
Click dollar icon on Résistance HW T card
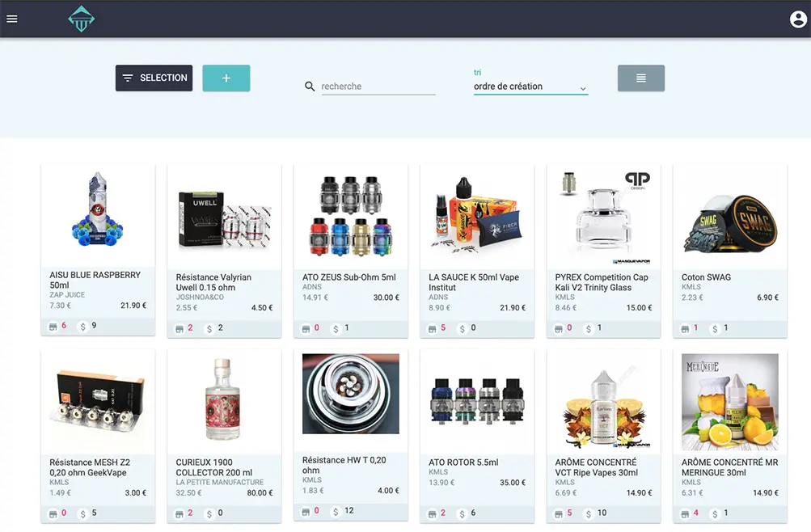click(336, 512)
